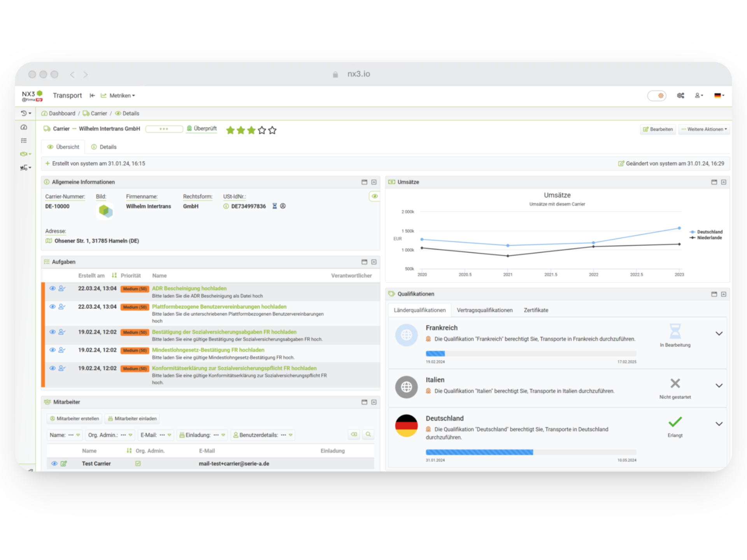The height and width of the screenshot is (560, 747).
Task: Switch to the Vertragsqualifikationen tab
Action: pyautogui.click(x=484, y=310)
